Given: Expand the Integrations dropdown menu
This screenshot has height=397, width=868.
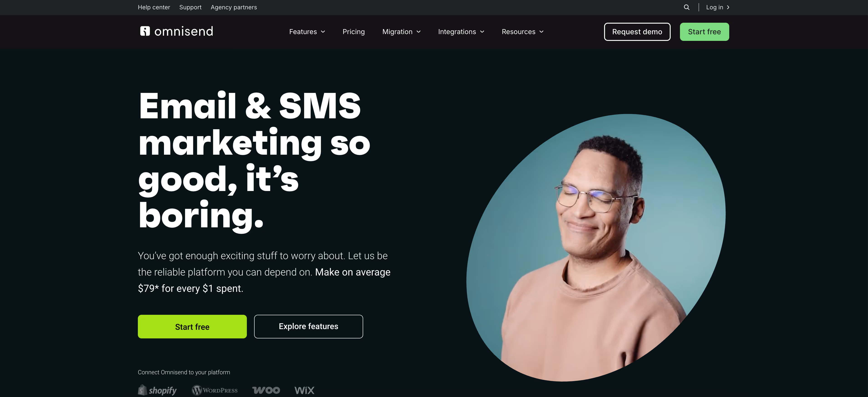Looking at the screenshot, I should 461,32.
